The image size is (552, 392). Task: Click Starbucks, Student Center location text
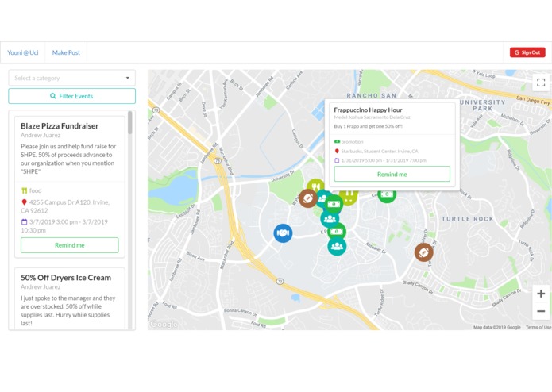point(380,152)
